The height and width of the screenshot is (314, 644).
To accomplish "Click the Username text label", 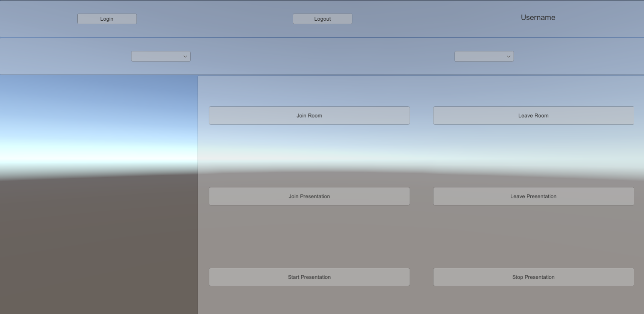I will pos(538,17).
